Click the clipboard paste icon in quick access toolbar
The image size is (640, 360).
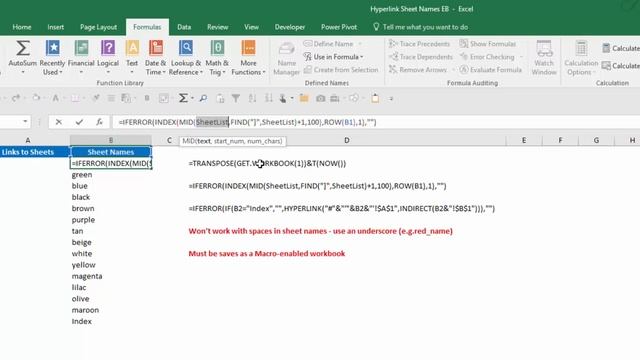tap(375, 98)
